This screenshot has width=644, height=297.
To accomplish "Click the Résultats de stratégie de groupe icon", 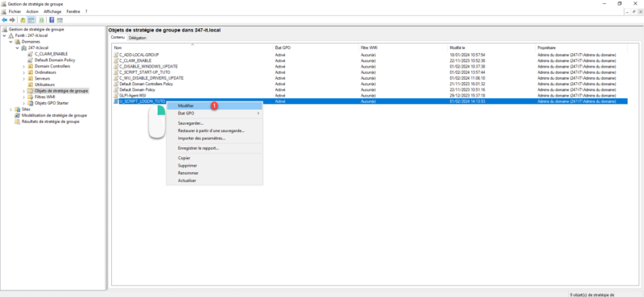I will [17, 122].
